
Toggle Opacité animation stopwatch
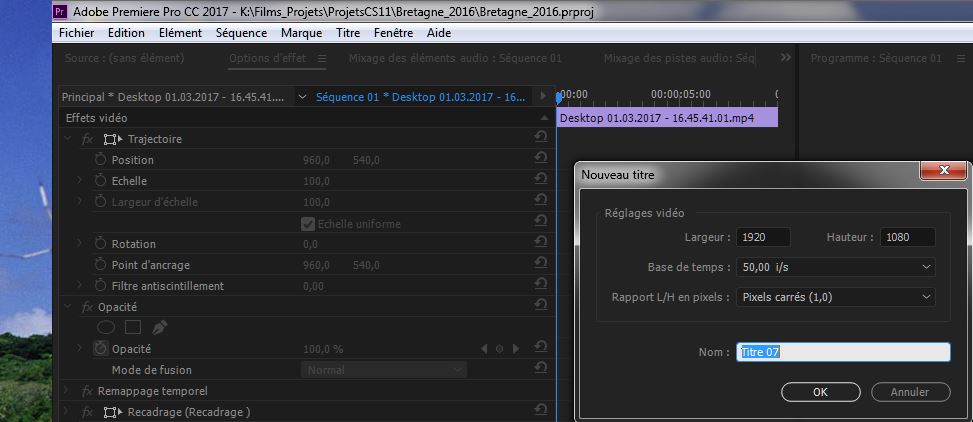(x=101, y=349)
